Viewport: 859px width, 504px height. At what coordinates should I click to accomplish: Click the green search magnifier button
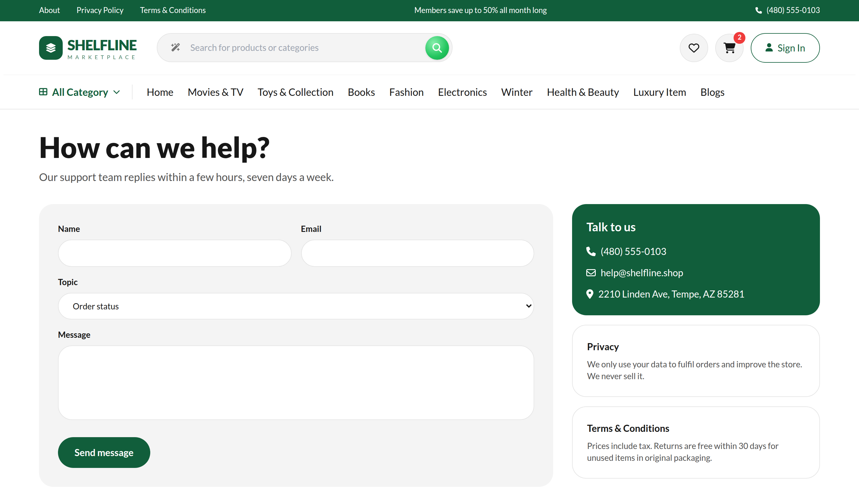pos(437,48)
